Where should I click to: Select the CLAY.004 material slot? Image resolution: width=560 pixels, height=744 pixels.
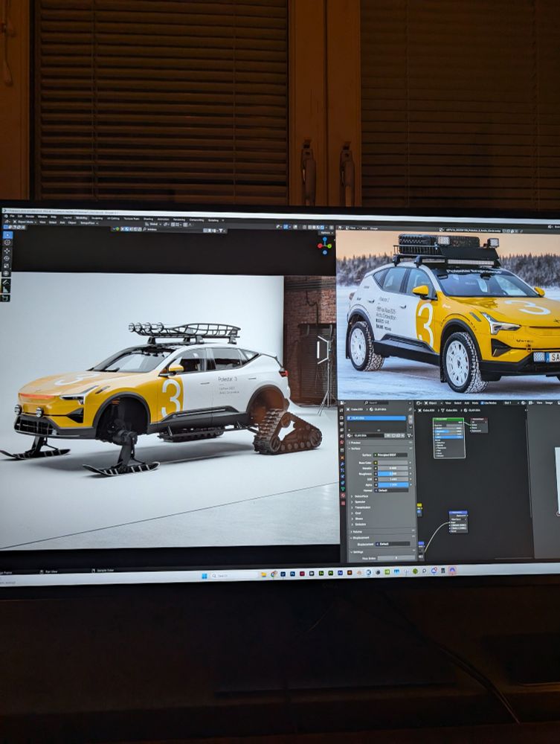click(376, 418)
